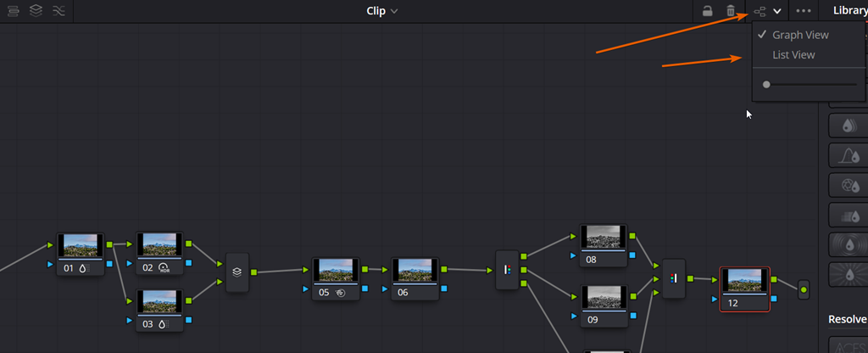The height and width of the screenshot is (353, 868).
Task: Click chevron next to node view icon
Action: point(777,11)
